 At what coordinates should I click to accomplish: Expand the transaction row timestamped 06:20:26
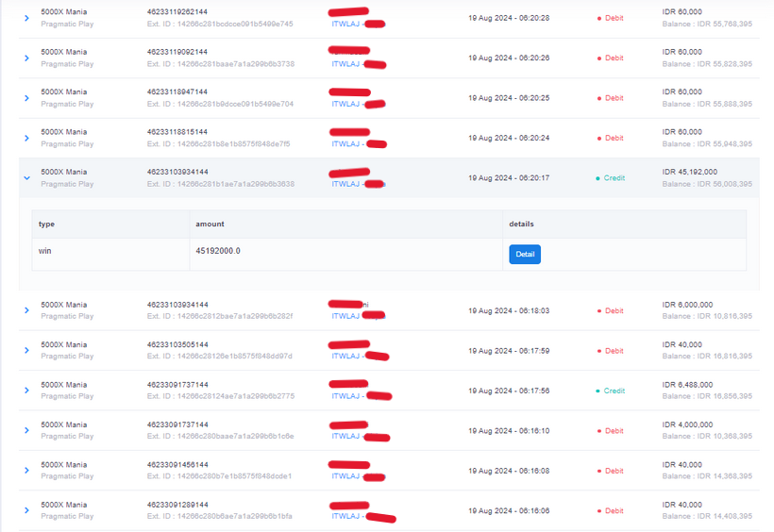click(x=26, y=58)
